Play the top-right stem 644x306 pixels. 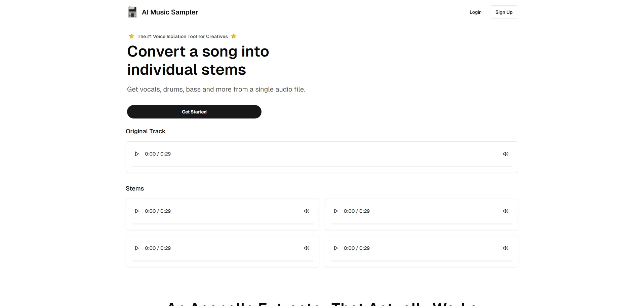click(x=335, y=211)
